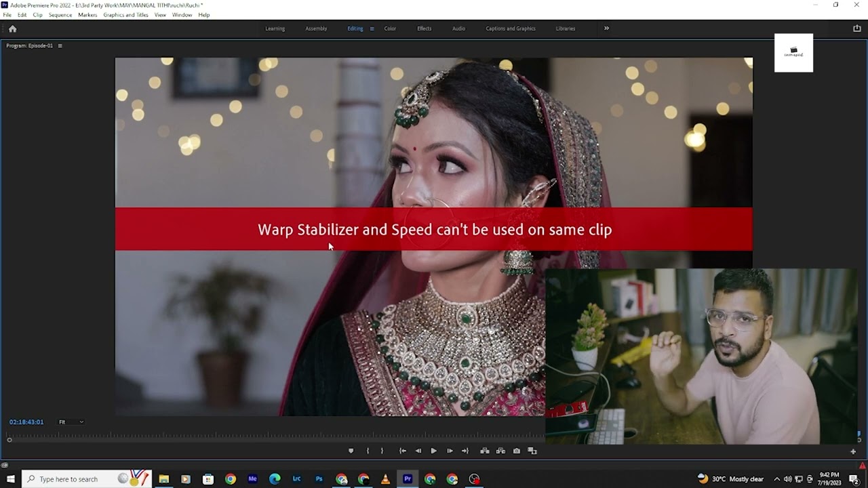
Task: Open the Sequence menu
Action: pyautogui.click(x=60, y=15)
